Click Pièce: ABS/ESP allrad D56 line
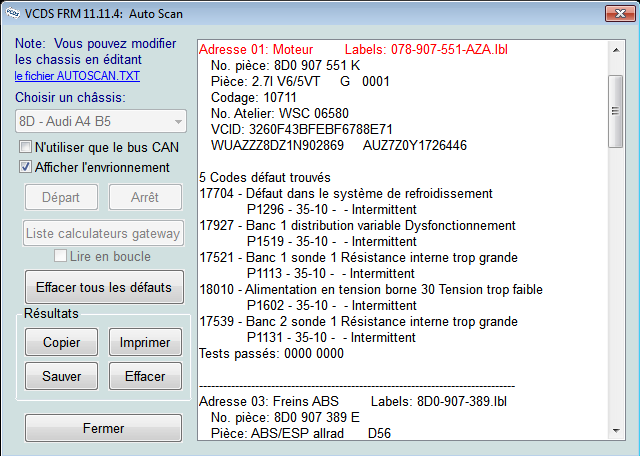The height and width of the screenshot is (456, 640). click(301, 433)
